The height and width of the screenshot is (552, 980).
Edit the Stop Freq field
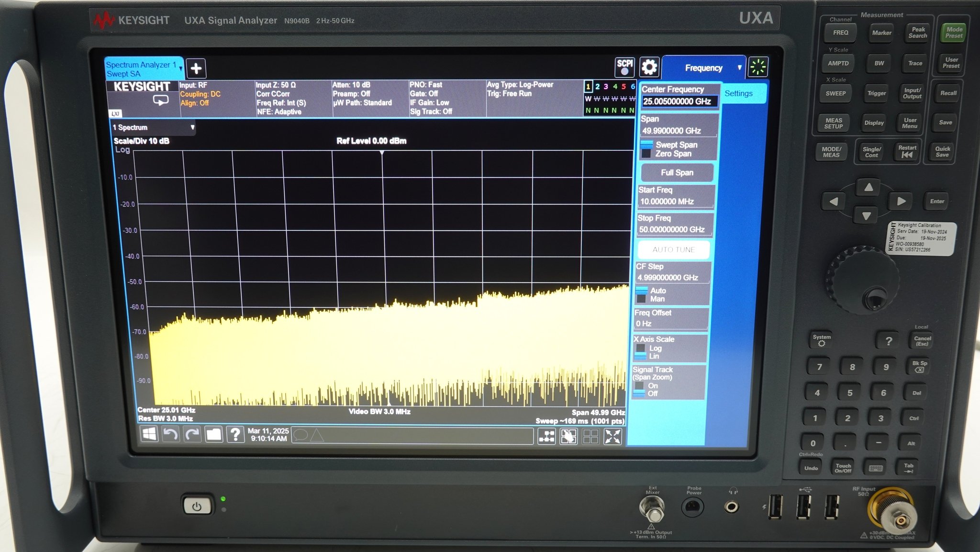[x=675, y=229]
